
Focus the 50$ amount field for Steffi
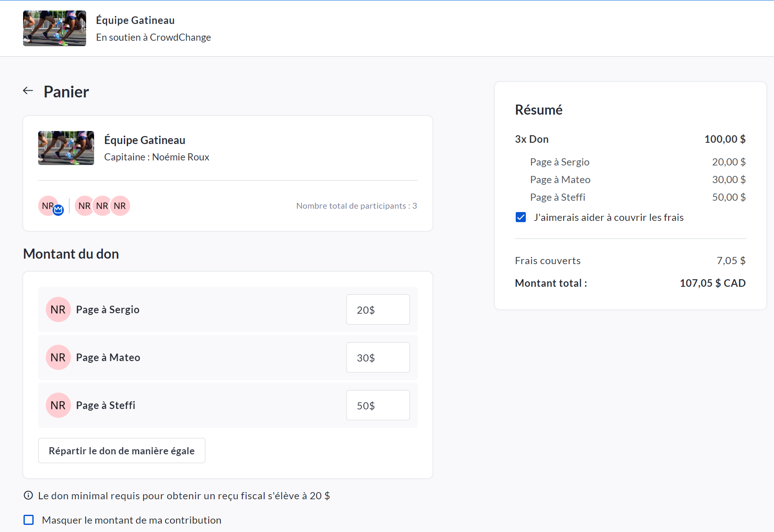point(378,405)
